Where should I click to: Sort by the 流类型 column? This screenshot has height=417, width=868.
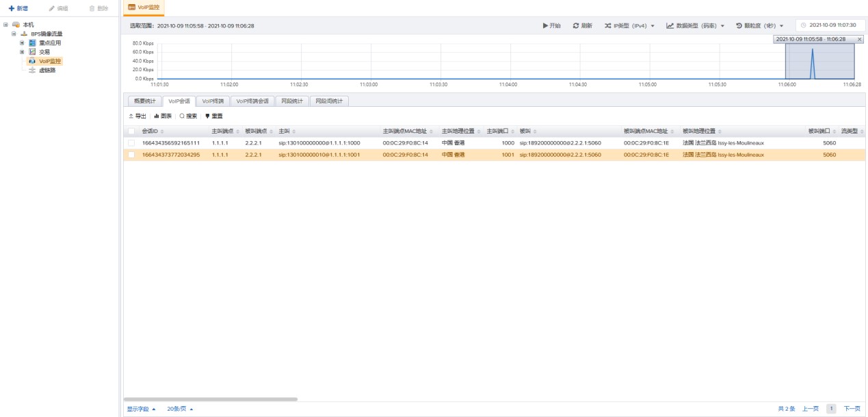pos(852,131)
